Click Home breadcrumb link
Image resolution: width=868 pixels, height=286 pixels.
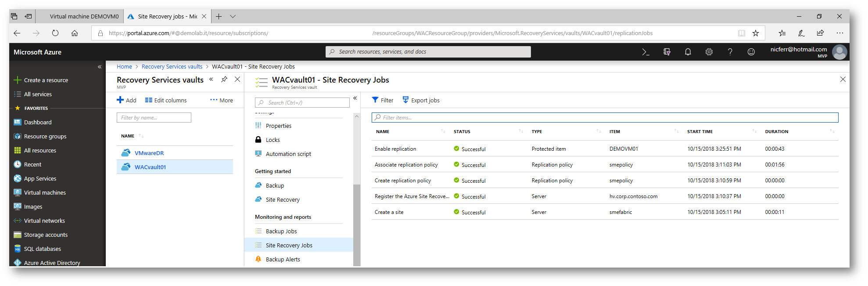(x=124, y=67)
